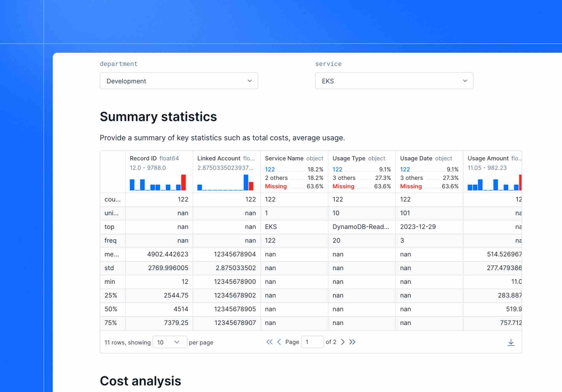
Task: Click the Record ID column header
Action: pos(143,158)
